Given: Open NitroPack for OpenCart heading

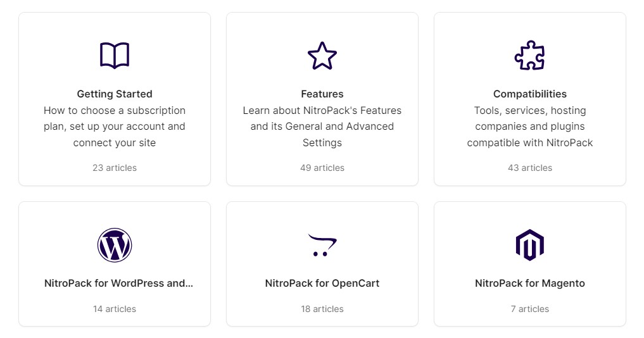Looking at the screenshot, I should (x=322, y=283).
